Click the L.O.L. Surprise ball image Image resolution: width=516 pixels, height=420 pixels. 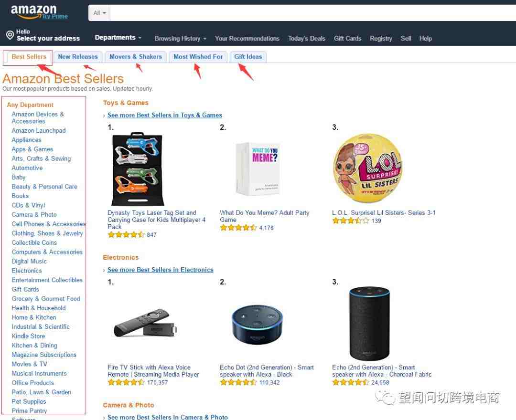368,168
